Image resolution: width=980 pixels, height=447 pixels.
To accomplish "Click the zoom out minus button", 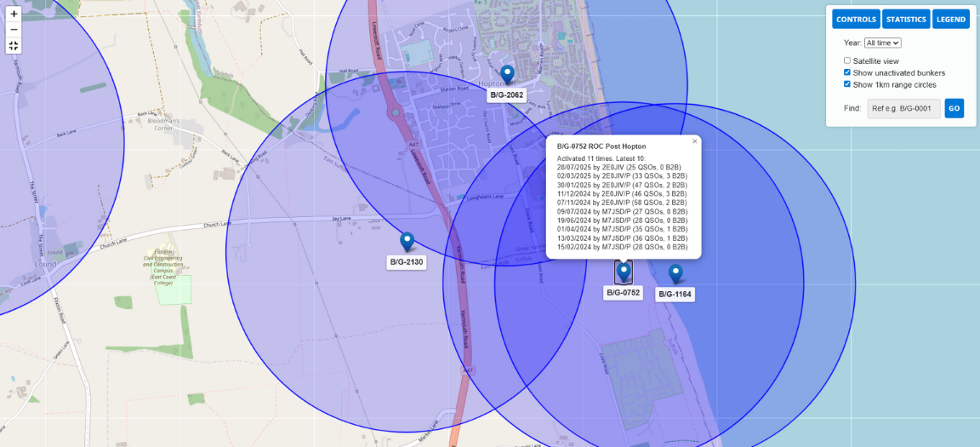I will point(14,30).
